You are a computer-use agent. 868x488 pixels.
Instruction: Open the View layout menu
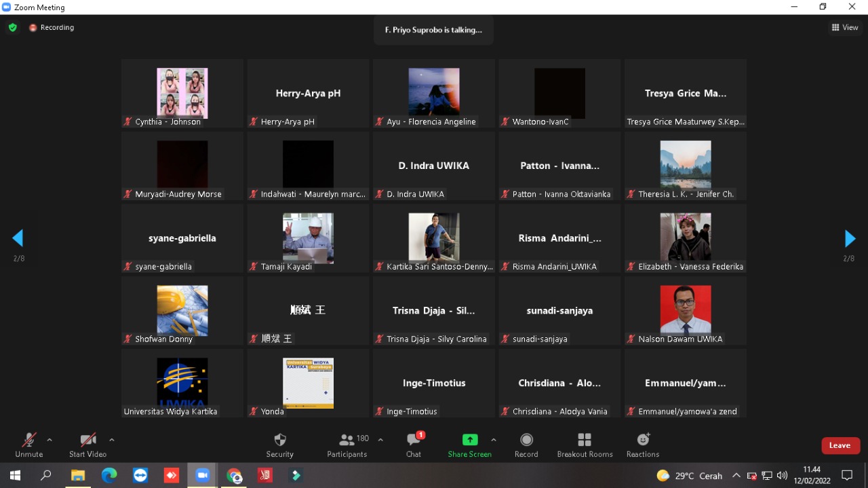(845, 28)
